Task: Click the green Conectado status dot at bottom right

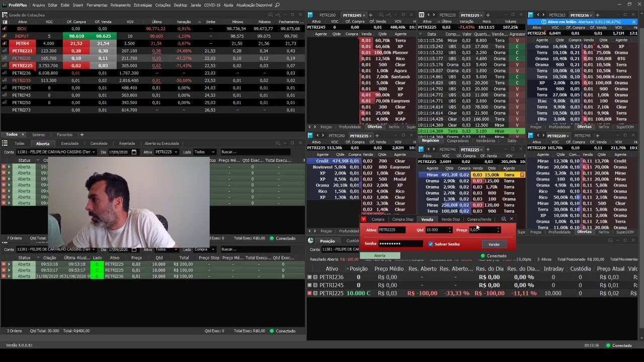Action: click(608, 345)
